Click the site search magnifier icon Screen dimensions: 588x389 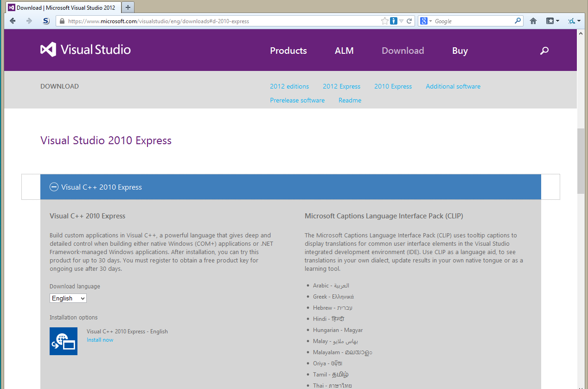[544, 51]
